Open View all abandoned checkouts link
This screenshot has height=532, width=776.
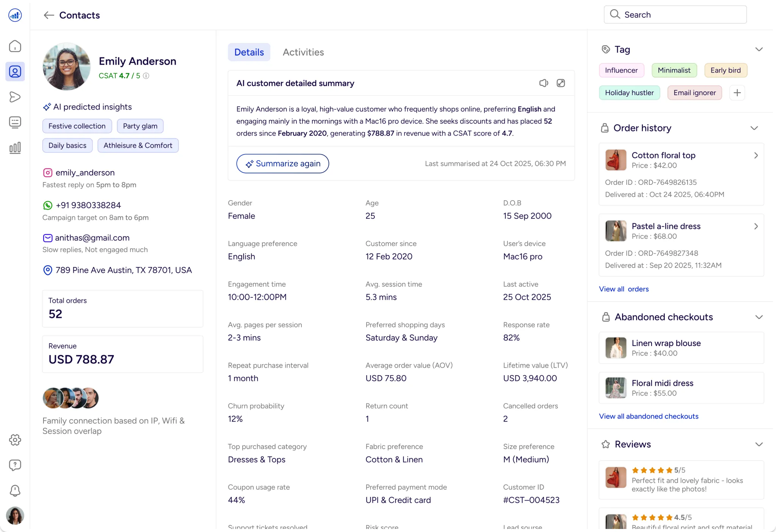pyautogui.click(x=649, y=416)
